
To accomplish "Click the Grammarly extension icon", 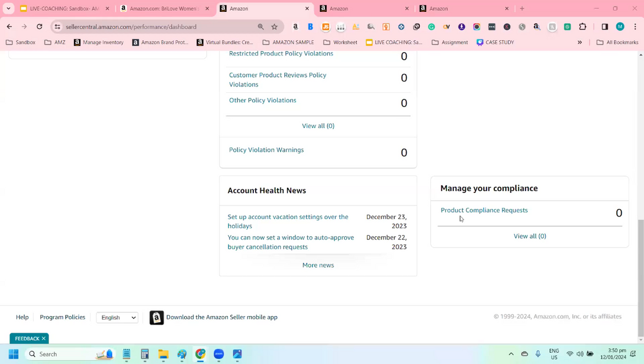I will (432, 27).
